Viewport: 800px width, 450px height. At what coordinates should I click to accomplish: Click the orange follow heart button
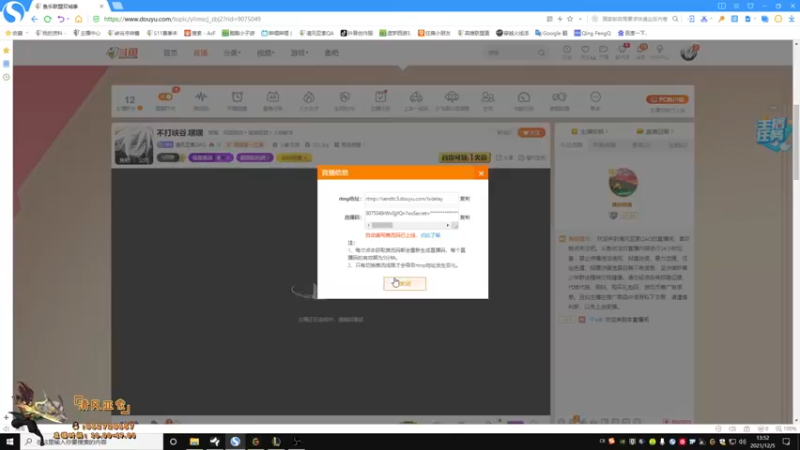click(x=531, y=133)
